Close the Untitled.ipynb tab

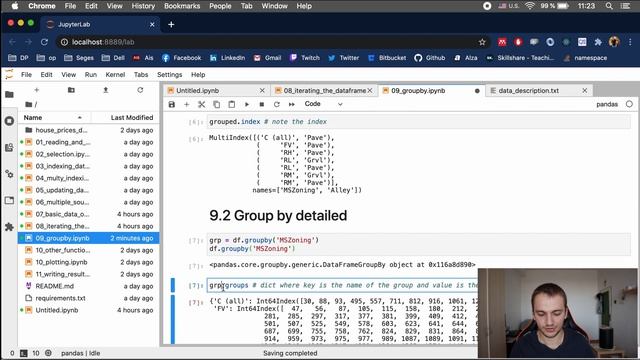click(x=262, y=91)
